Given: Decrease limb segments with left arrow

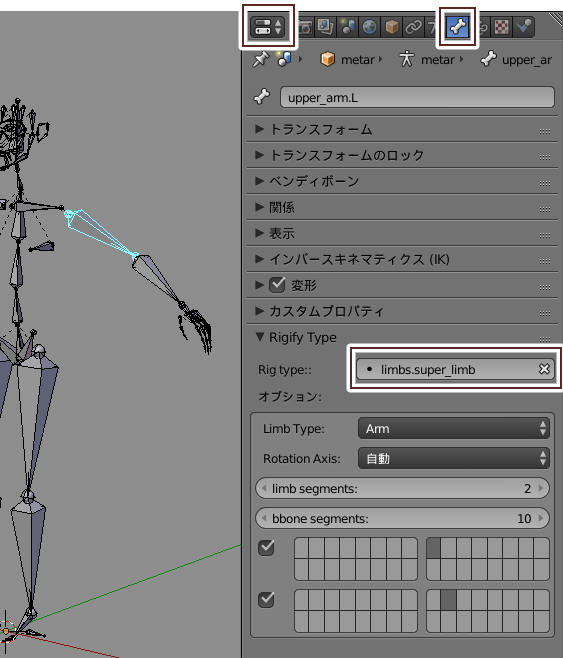Looking at the screenshot, I should (264, 488).
